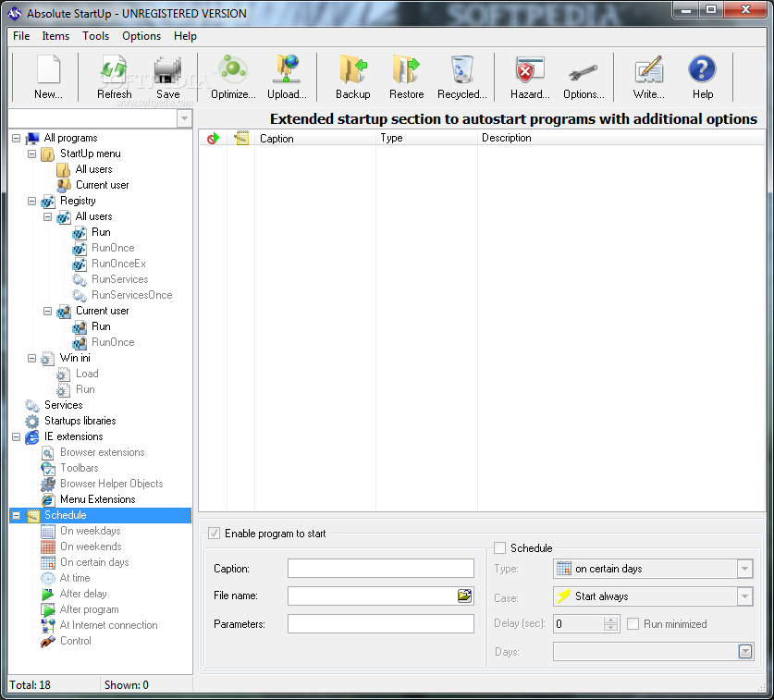Select At time schedule item

pyautogui.click(x=75, y=578)
